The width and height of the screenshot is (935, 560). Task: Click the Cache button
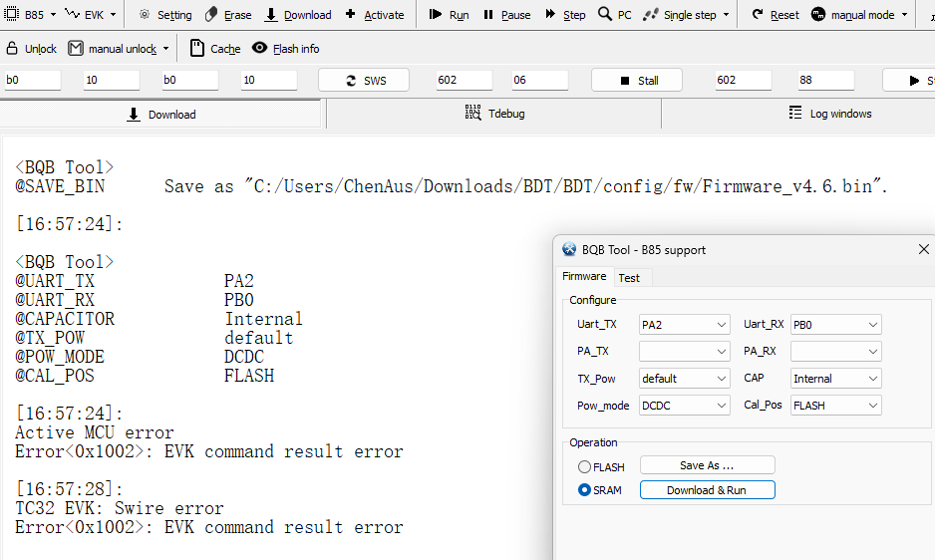click(214, 48)
